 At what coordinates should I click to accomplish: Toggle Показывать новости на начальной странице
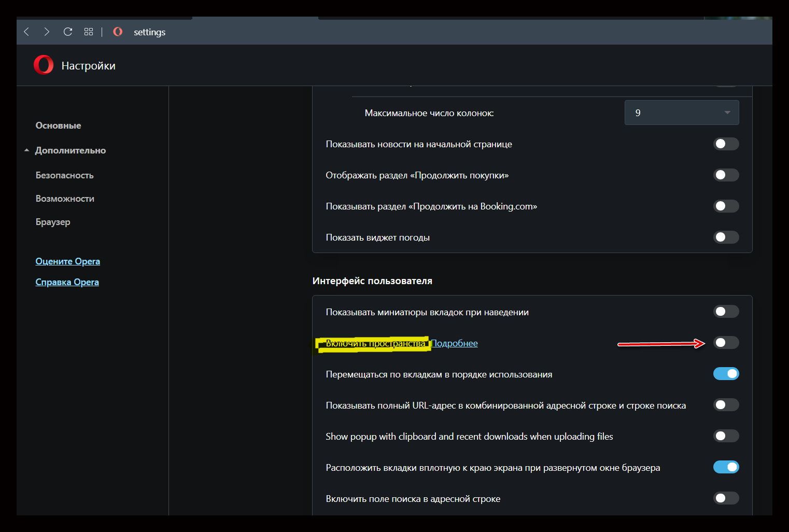coord(726,144)
